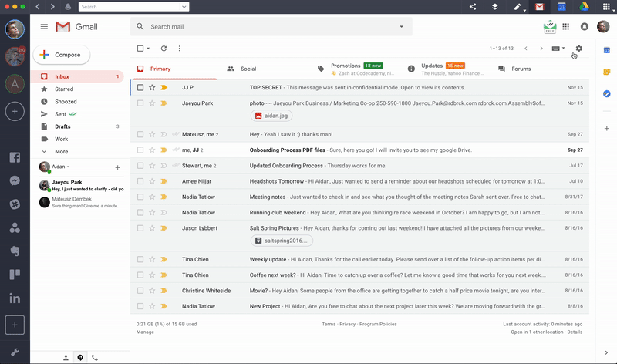The height and width of the screenshot is (364, 617).
Task: Open the select-all checkbox dropdown arrow
Action: coord(148,49)
